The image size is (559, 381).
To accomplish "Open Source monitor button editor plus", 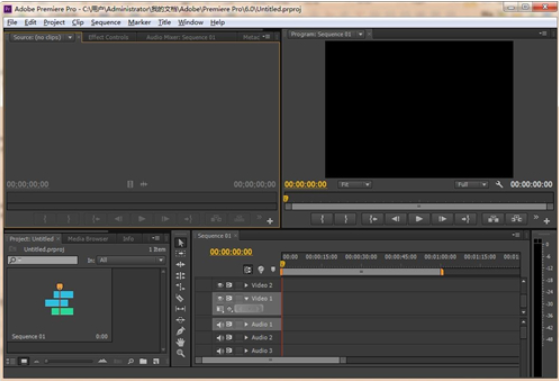I will tap(270, 221).
